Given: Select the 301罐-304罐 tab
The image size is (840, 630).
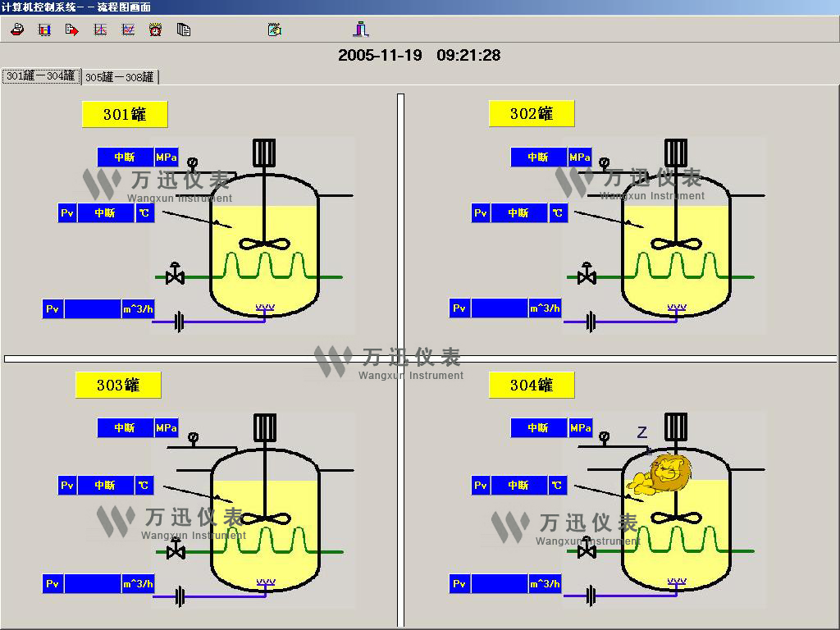Looking at the screenshot, I should point(40,76).
